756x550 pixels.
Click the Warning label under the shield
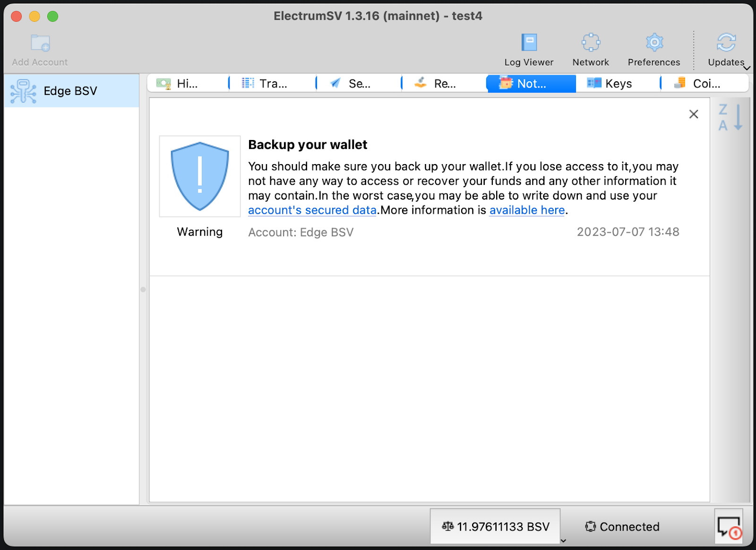(200, 232)
